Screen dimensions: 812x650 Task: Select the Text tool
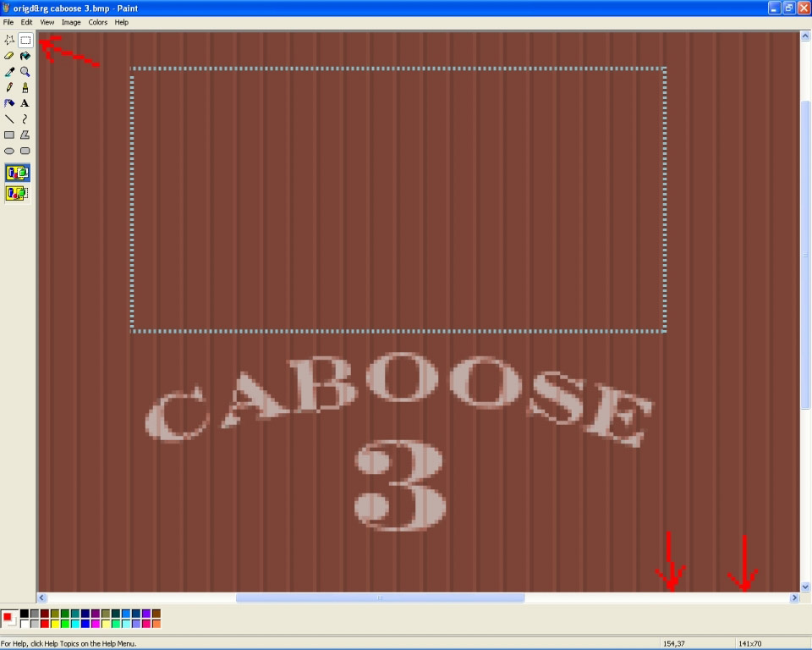pos(25,103)
